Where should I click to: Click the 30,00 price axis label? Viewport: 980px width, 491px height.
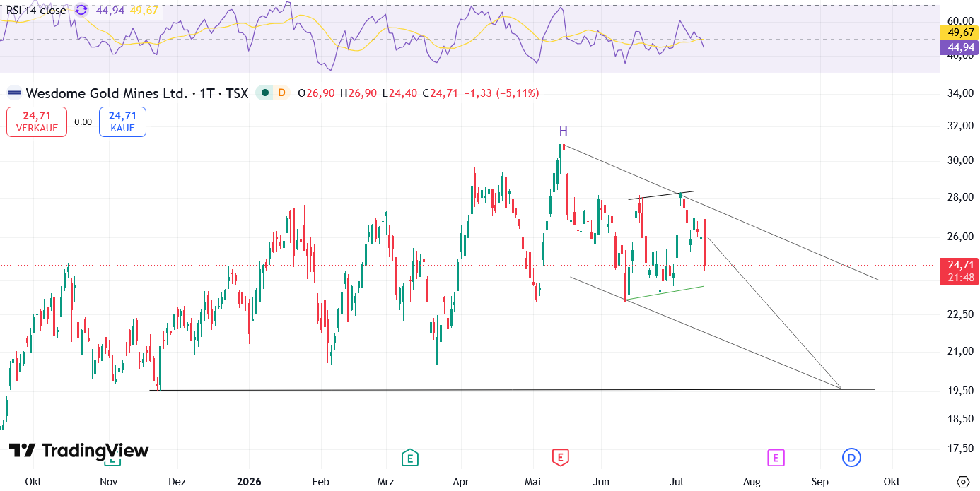pyautogui.click(x=962, y=160)
